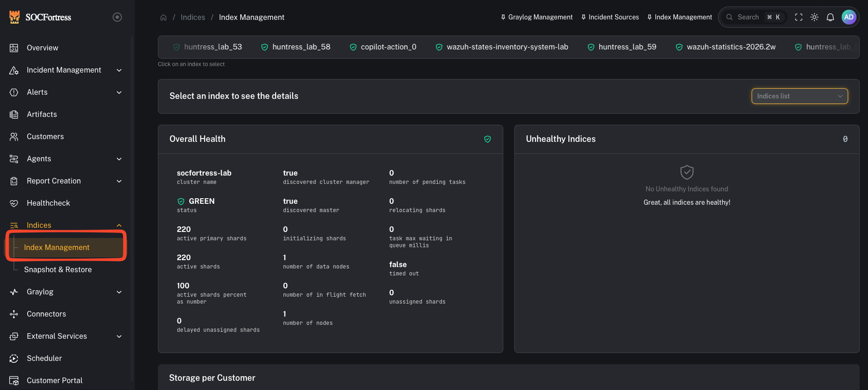Image resolution: width=868 pixels, height=390 pixels.
Task: Expand the Graylog menu chevron
Action: 119,292
